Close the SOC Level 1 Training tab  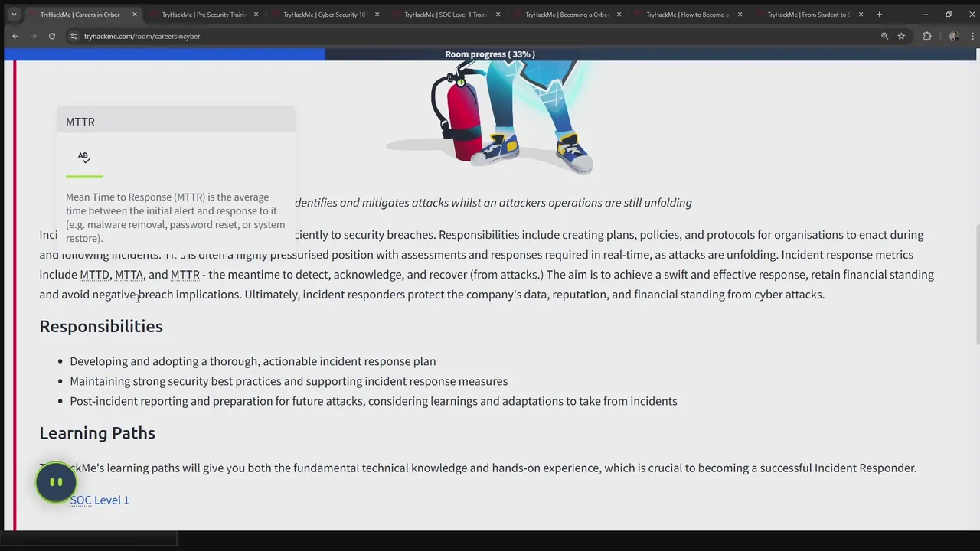498,15
